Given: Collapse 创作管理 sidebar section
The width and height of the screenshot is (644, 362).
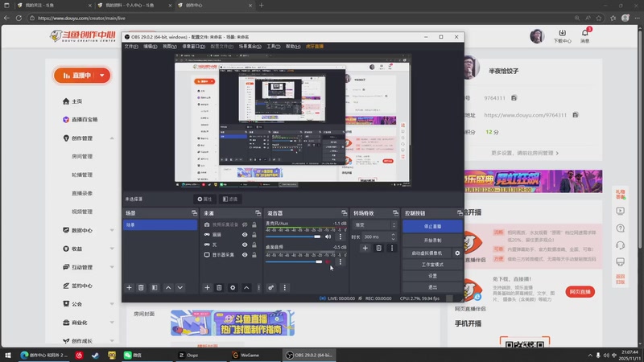Looking at the screenshot, I should coord(112,138).
